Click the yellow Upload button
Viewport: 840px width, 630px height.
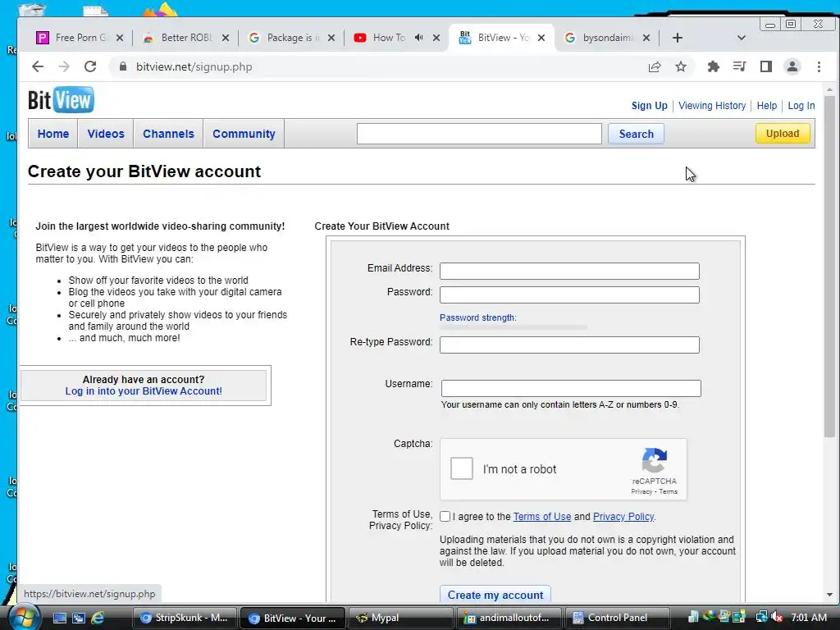click(782, 134)
